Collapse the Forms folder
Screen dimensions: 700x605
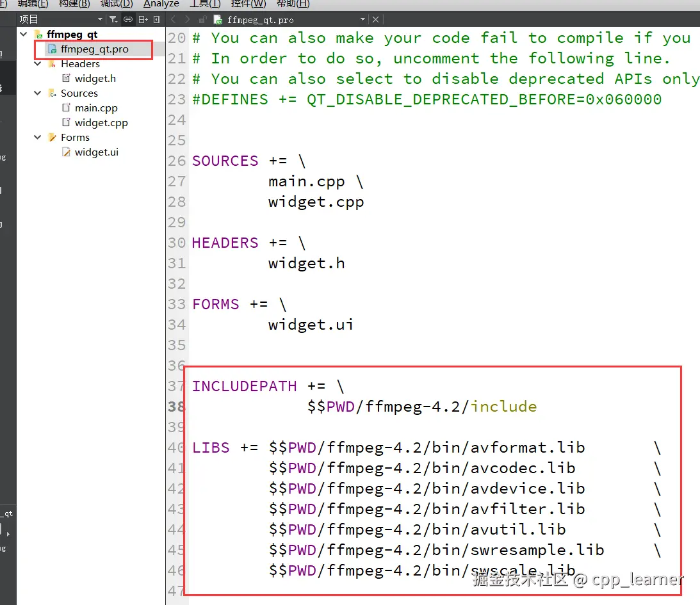pyautogui.click(x=38, y=138)
